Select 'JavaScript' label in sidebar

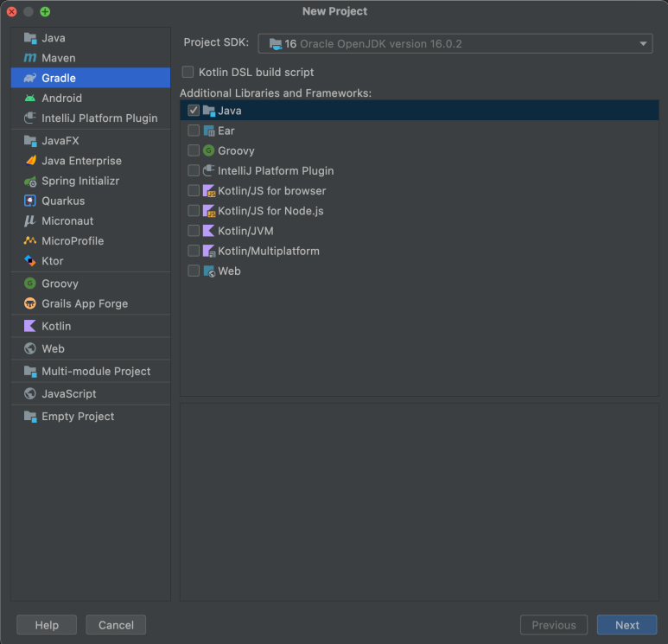click(69, 394)
